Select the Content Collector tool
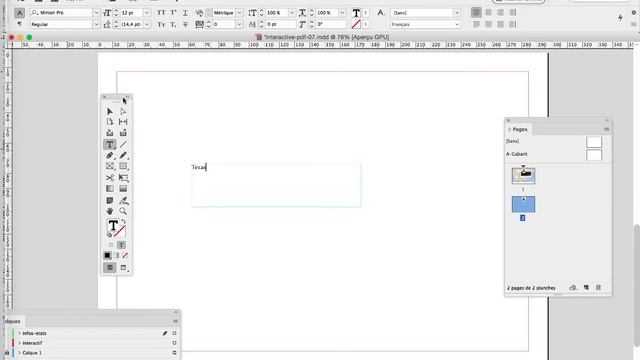Viewport: 640px width, 360px height. [x=110, y=133]
